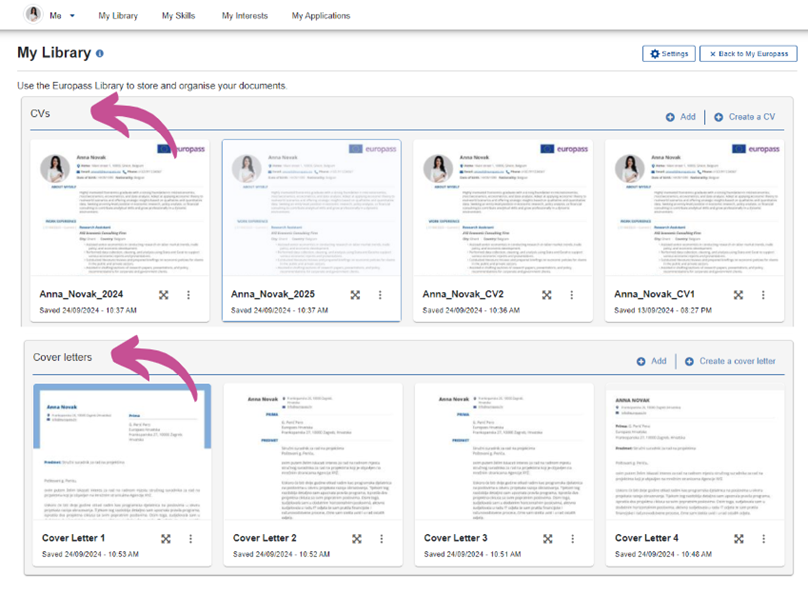808x596 pixels.
Task: Click the Anna_Novak_2024 file name
Action: (81, 294)
